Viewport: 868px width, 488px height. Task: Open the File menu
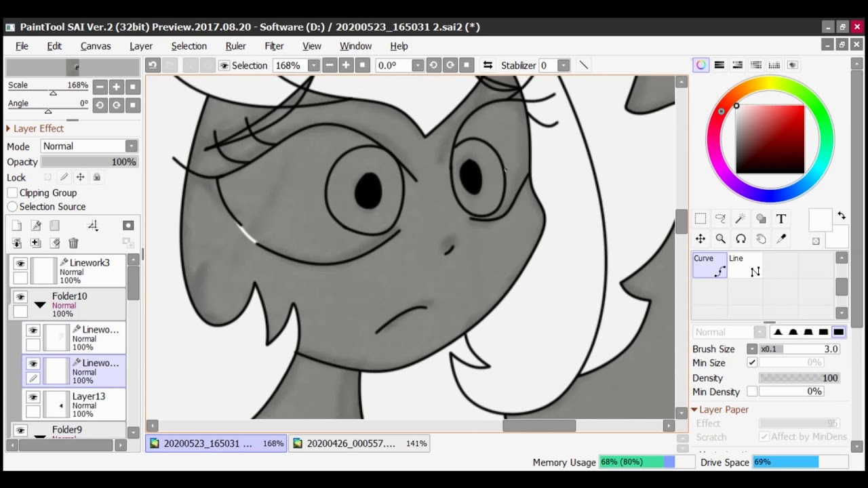coord(22,46)
